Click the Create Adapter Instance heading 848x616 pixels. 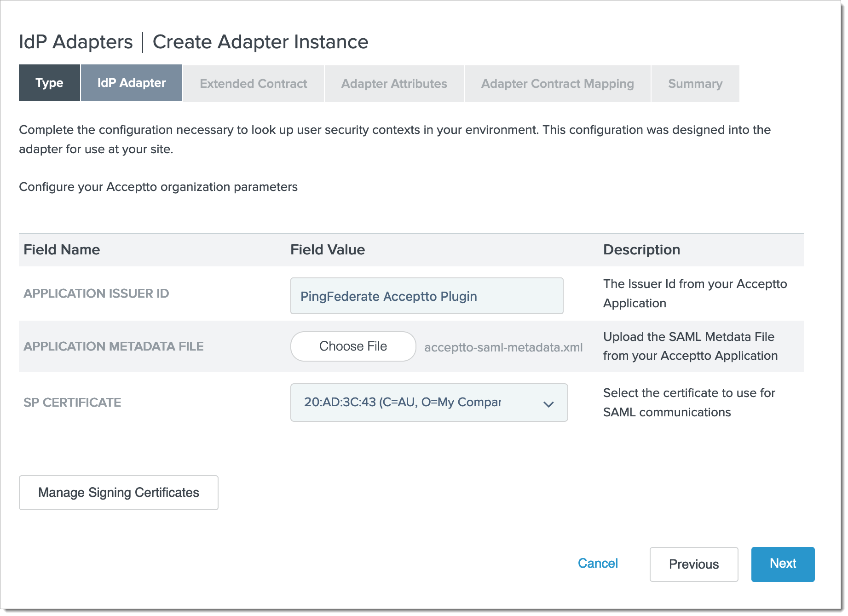(260, 42)
